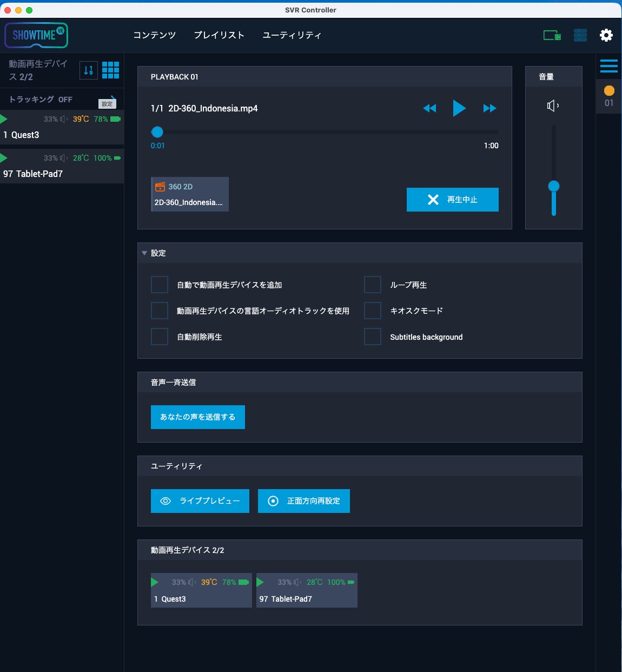Image resolution: width=622 pixels, height=672 pixels.
Task: Stop playback with the 再生中止 button
Action: [x=453, y=200]
